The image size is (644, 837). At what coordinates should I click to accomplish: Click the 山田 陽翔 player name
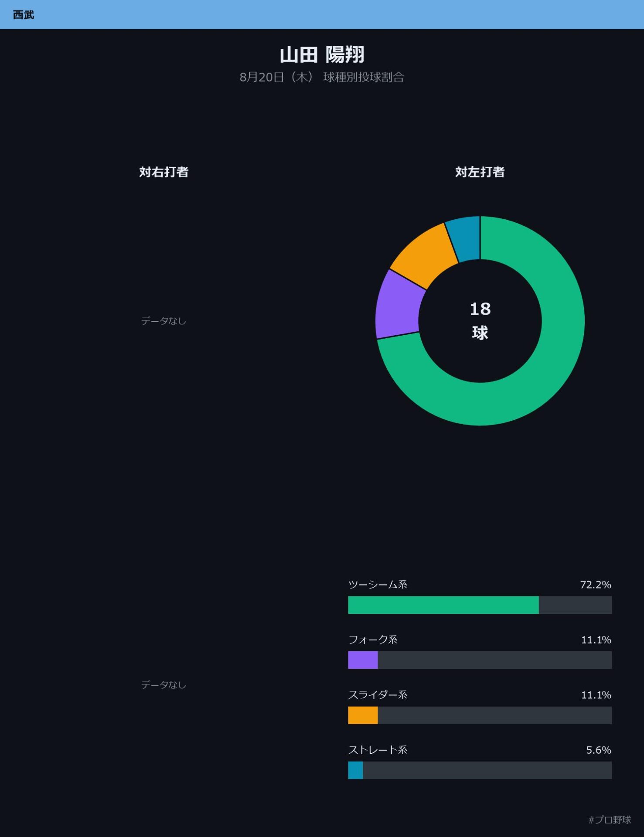tap(322, 55)
